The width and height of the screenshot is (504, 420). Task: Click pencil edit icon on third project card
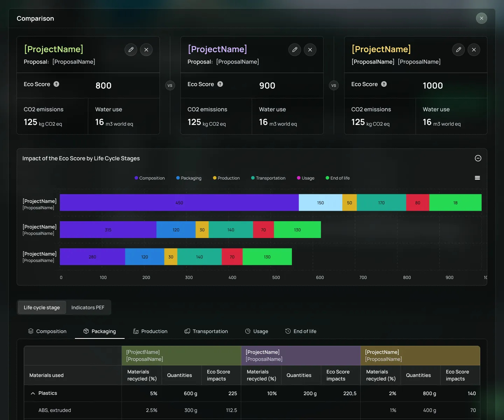coord(458,50)
